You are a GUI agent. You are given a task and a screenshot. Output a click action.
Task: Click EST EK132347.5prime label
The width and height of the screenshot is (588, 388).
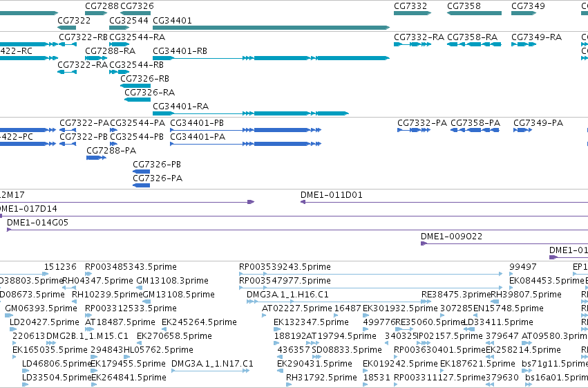click(311, 322)
